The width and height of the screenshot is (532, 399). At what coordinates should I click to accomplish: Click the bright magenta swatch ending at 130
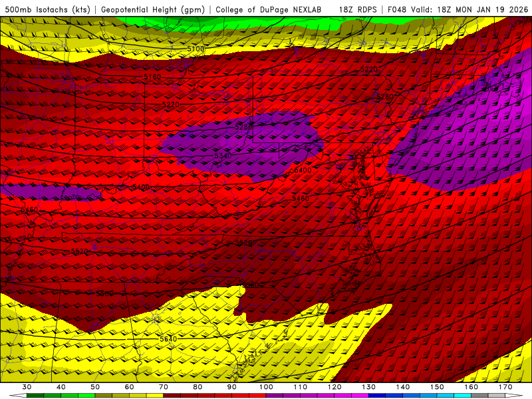pyautogui.click(x=360, y=396)
